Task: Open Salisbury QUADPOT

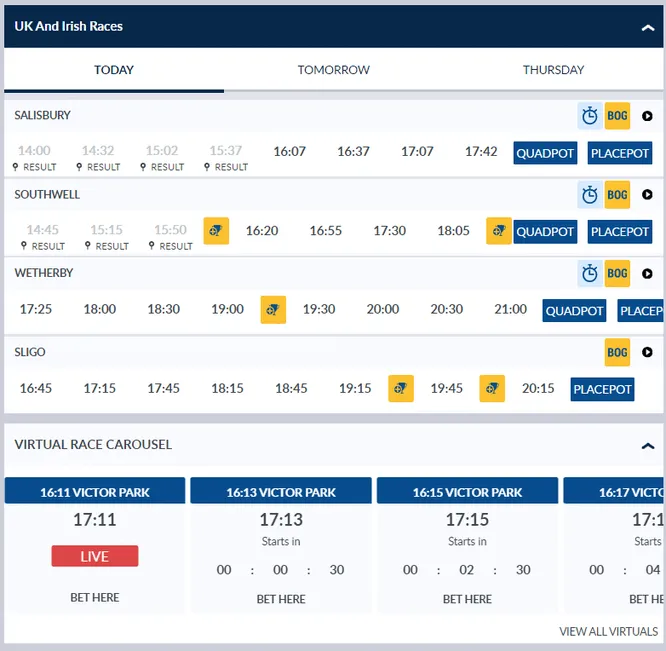Action: (545, 153)
